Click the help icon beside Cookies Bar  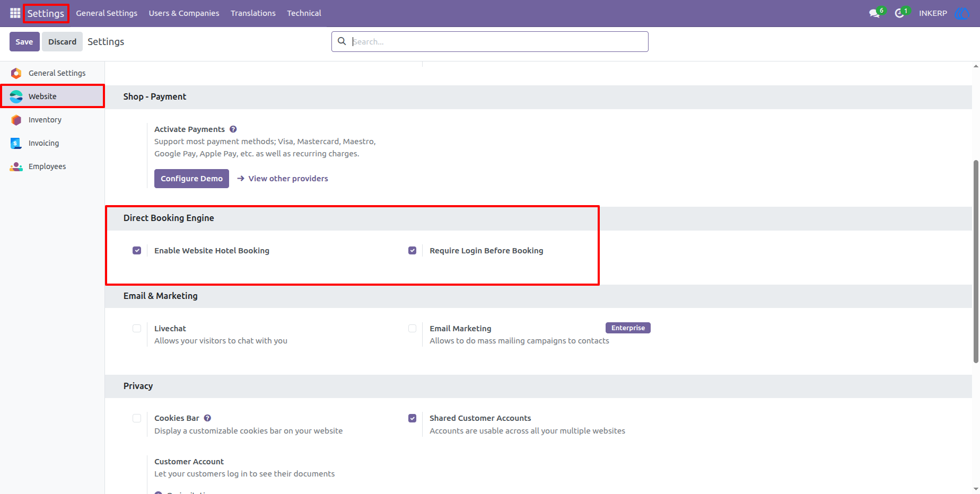point(207,418)
